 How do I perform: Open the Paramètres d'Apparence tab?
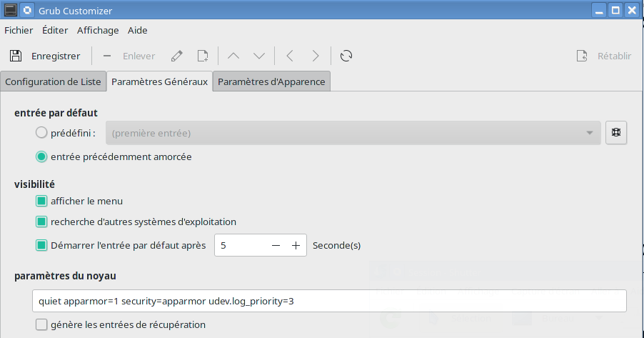(271, 81)
